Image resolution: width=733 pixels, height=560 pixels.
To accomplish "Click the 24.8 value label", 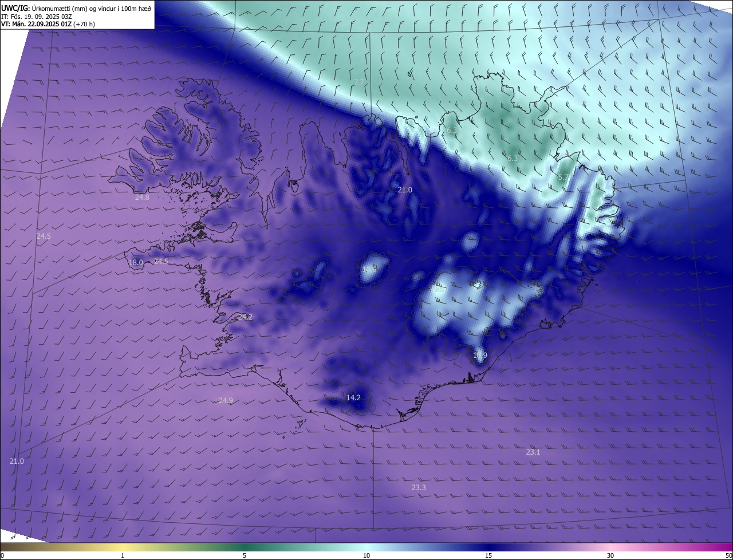I will (142, 198).
